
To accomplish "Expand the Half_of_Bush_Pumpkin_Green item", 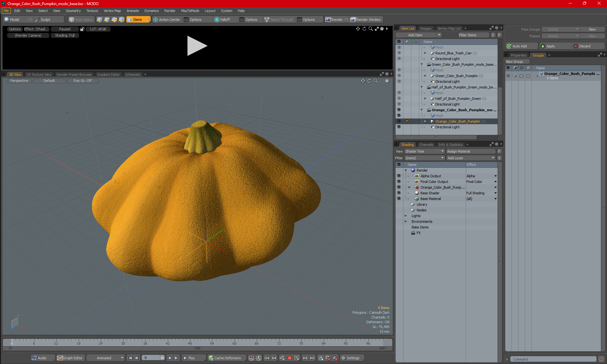I will (425, 99).
